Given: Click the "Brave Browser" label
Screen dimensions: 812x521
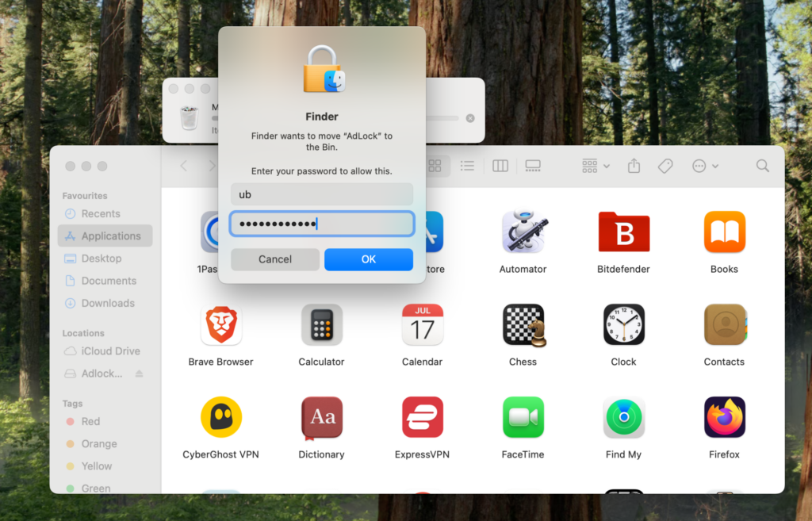Looking at the screenshot, I should 221,362.
